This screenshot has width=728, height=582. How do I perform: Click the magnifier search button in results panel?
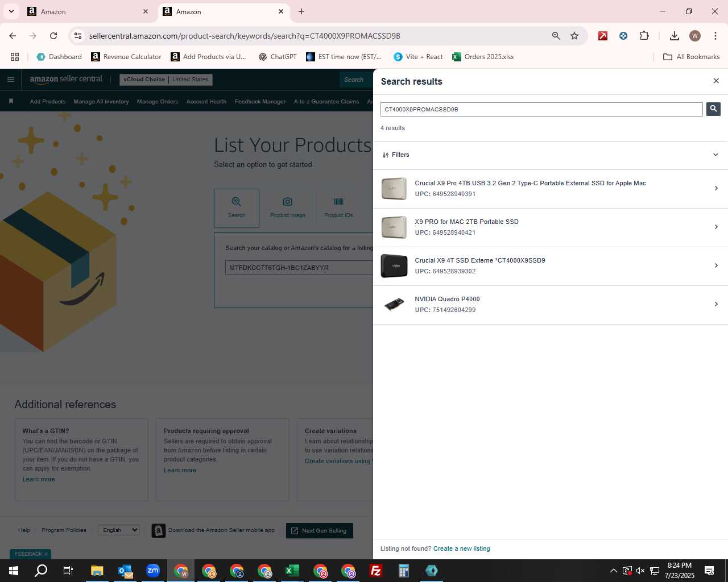tap(713, 109)
